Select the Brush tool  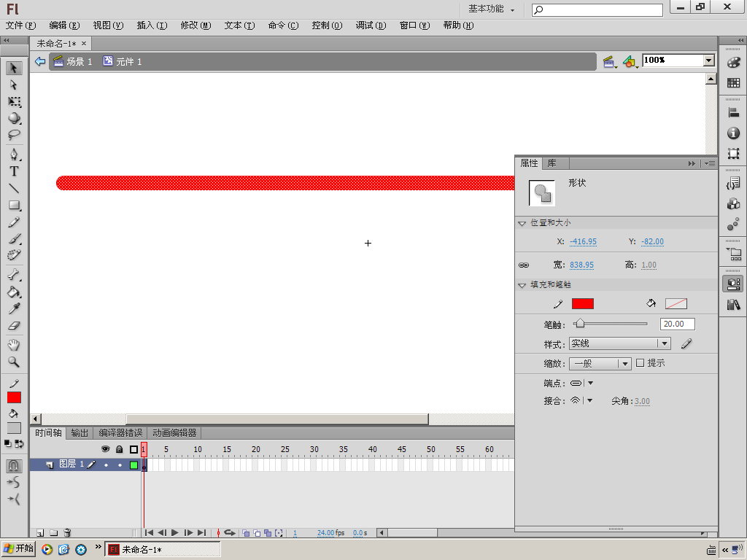click(x=14, y=238)
